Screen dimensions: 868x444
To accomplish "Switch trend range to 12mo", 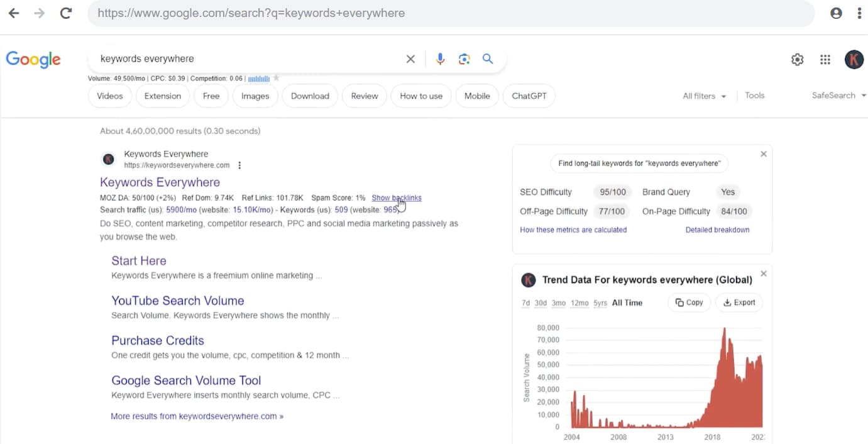I will 580,303.
